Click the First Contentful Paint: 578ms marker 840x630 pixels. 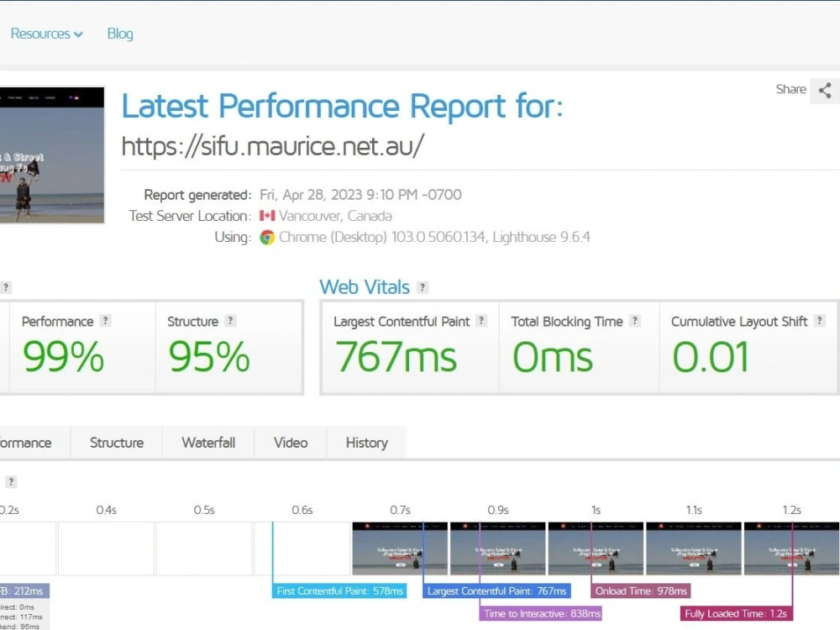tap(339, 591)
